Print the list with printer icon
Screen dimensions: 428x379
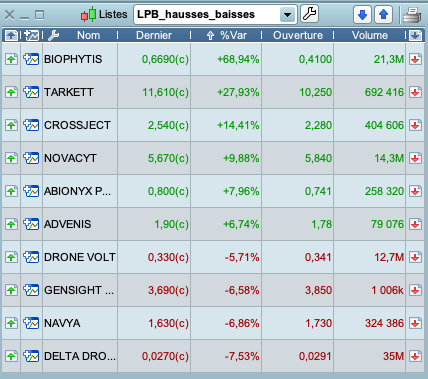[412, 15]
